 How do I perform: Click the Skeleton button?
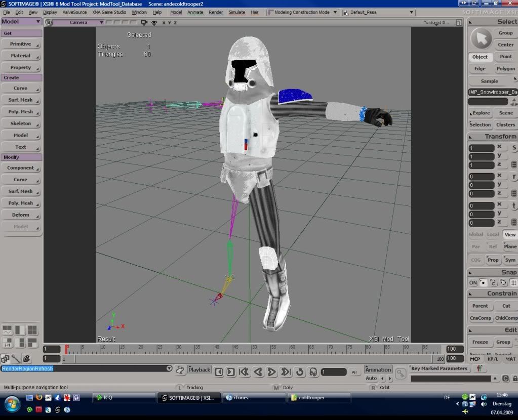tap(21, 123)
